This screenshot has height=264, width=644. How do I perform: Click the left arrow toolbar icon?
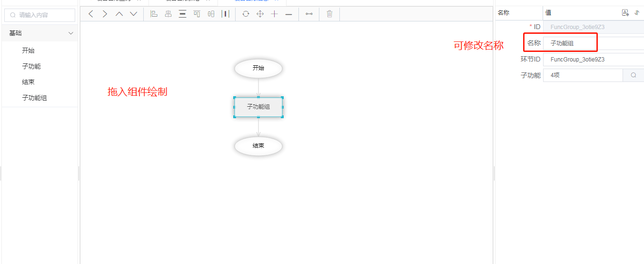tap(91, 14)
